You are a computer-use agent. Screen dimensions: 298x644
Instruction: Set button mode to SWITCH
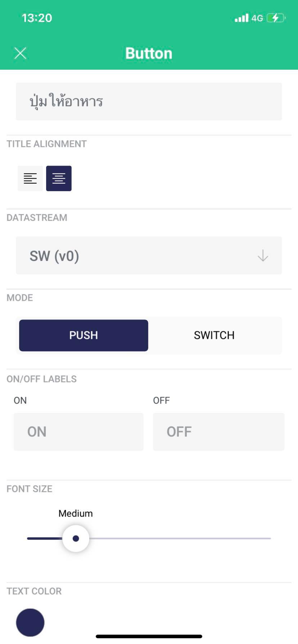(x=214, y=335)
